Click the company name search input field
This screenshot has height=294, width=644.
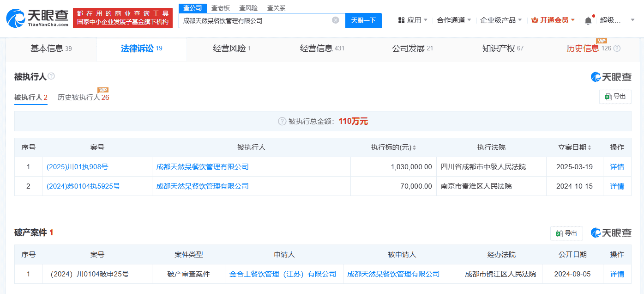[x=254, y=20]
